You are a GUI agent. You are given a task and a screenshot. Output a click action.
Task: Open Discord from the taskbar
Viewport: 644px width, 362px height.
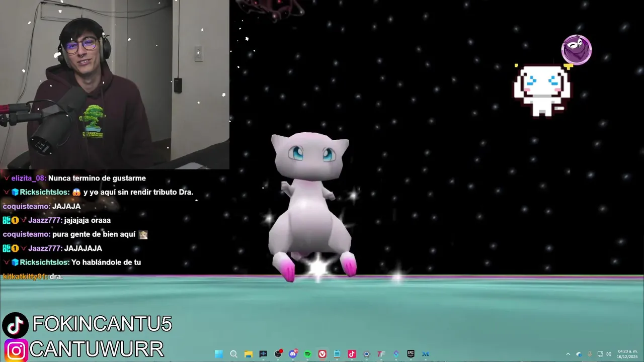coord(293,354)
